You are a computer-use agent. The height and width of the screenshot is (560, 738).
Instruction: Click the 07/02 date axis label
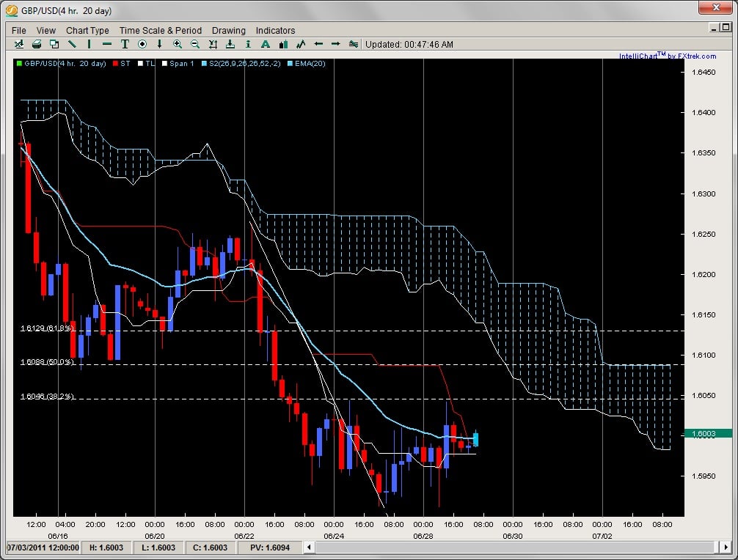[602, 536]
